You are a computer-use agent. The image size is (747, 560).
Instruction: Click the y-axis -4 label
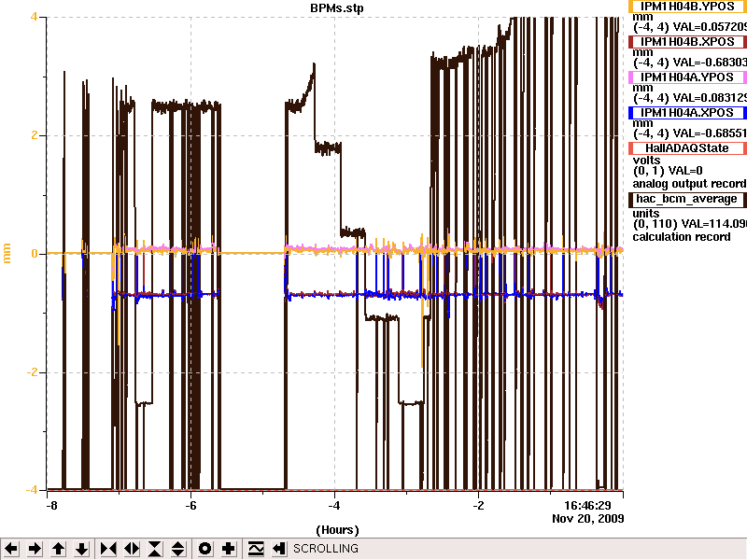click(32, 490)
